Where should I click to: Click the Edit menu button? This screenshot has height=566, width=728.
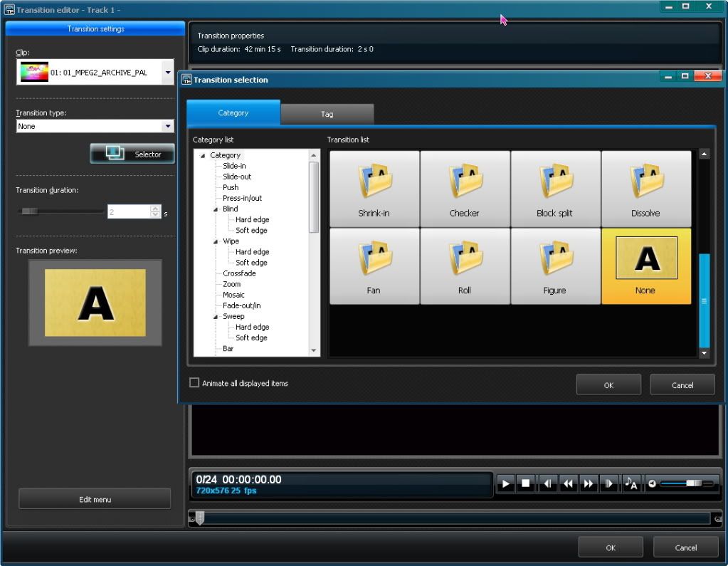point(95,499)
